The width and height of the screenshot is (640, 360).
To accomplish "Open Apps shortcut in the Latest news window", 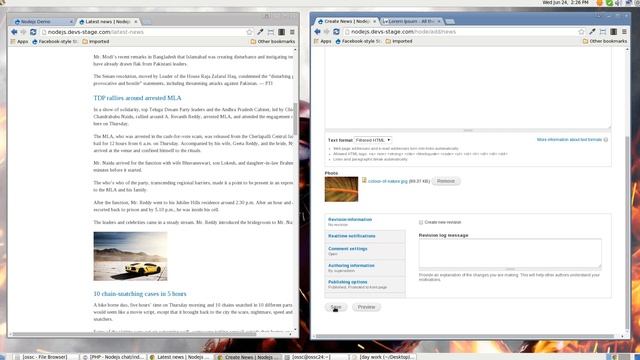I will 19,42.
